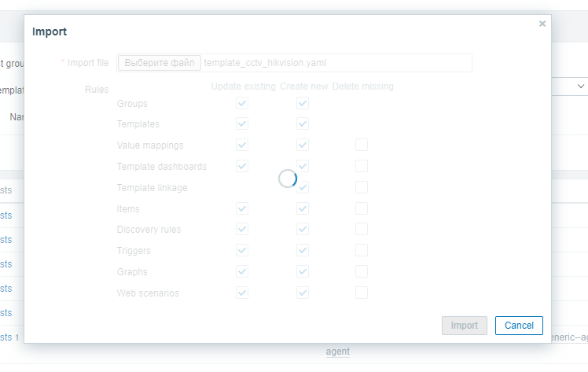The height and width of the screenshot is (372, 588).
Task: Close the Import dialog with X
Action: point(542,24)
